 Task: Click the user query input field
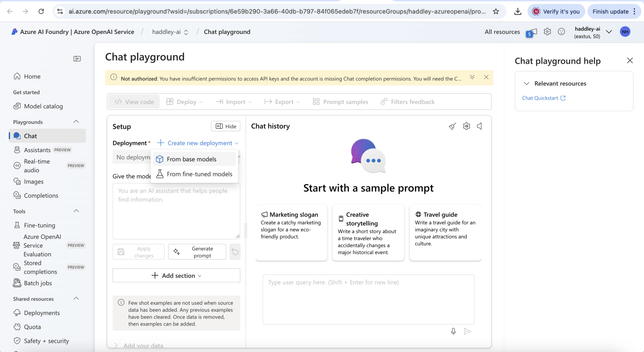pyautogui.click(x=368, y=299)
